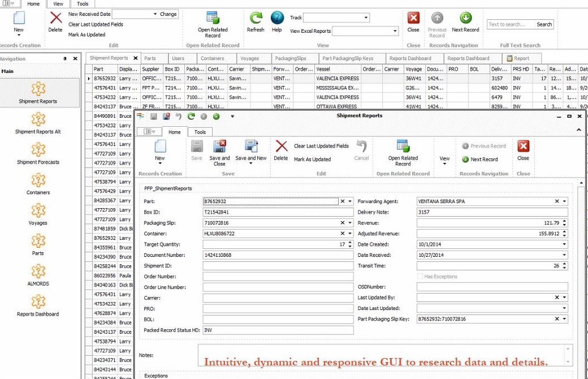588x379 pixels.
Task: Click Next Record in detail window
Action: (480, 160)
